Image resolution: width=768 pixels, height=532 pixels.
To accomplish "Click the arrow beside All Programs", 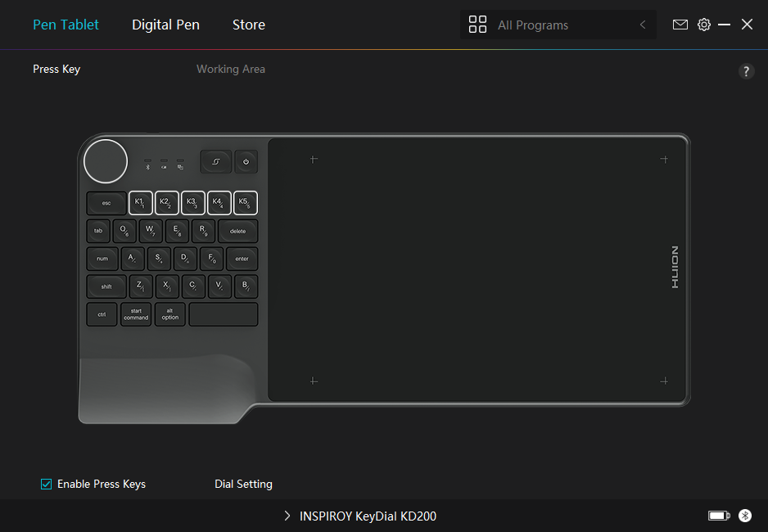I will tap(643, 25).
